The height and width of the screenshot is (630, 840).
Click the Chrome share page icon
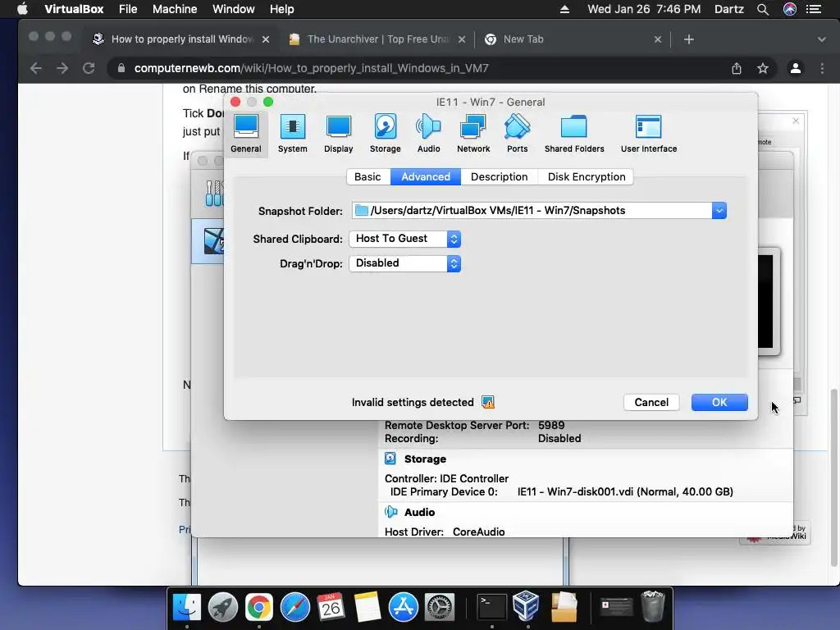[737, 68]
